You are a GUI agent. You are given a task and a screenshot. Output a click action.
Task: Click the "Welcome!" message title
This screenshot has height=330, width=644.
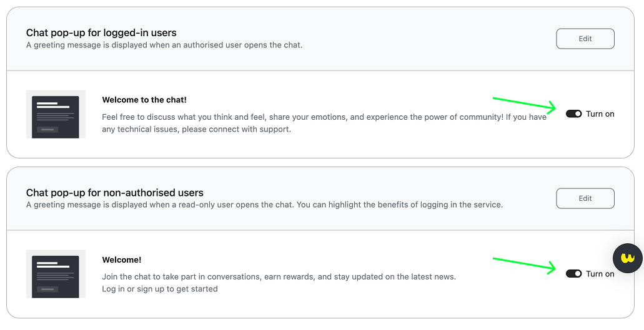point(122,260)
